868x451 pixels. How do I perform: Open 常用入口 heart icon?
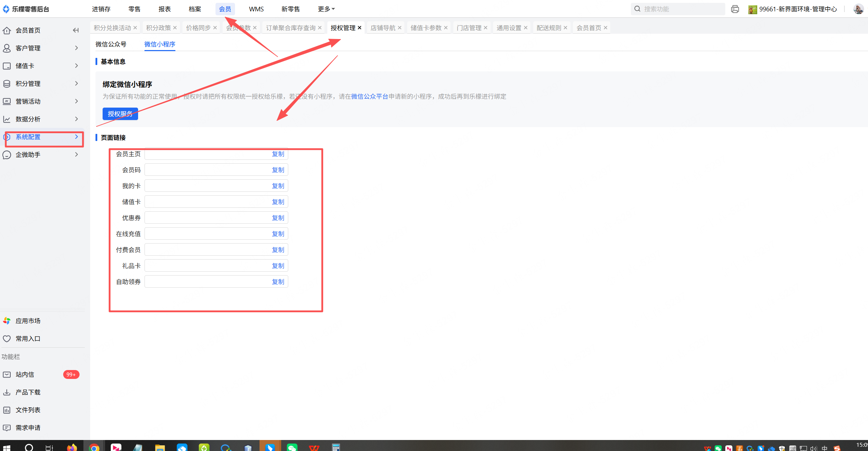pos(7,338)
